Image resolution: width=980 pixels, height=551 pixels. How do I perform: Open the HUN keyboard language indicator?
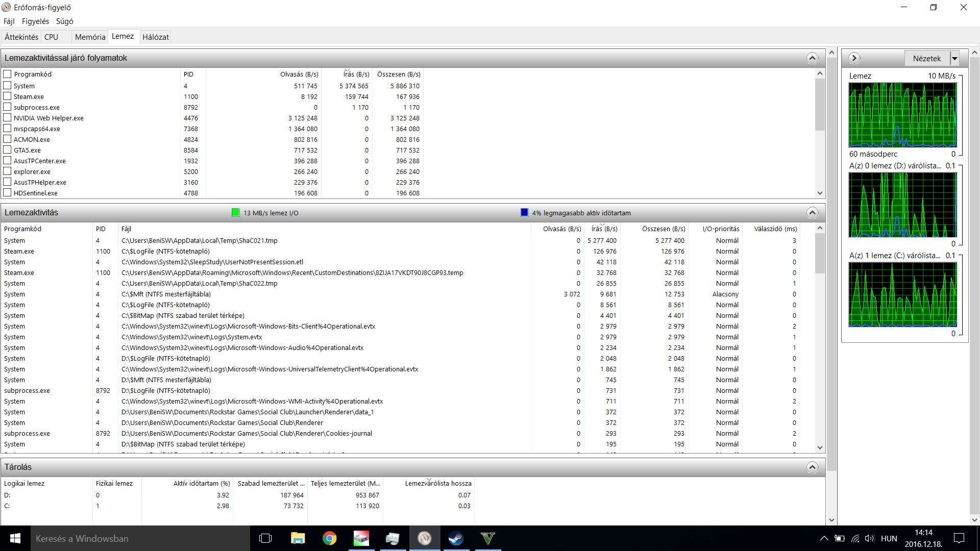click(889, 538)
